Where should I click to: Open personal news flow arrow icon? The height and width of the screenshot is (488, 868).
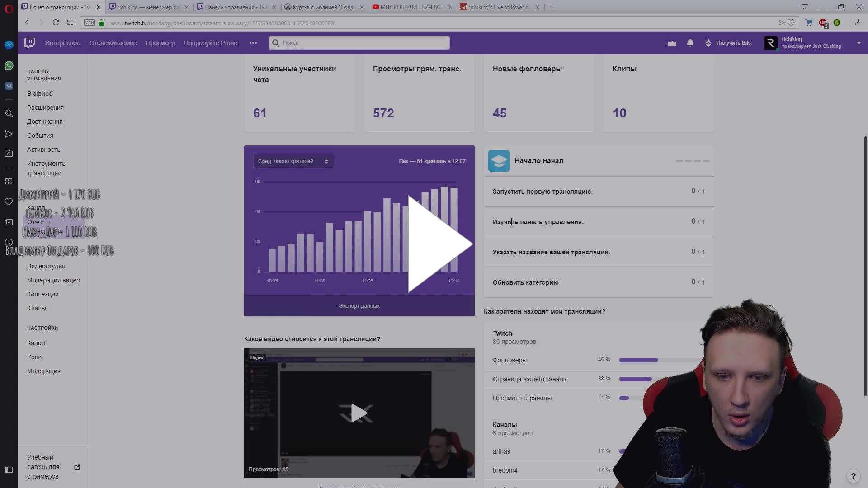pos(9,134)
